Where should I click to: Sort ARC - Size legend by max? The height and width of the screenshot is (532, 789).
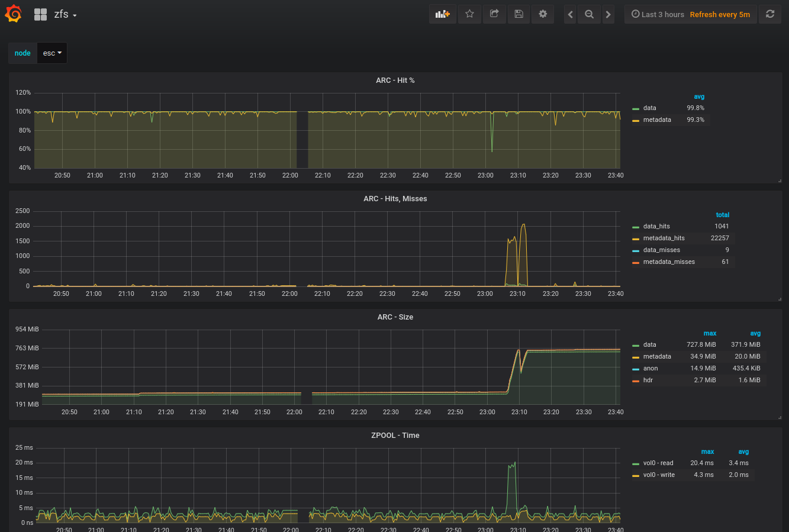709,333
